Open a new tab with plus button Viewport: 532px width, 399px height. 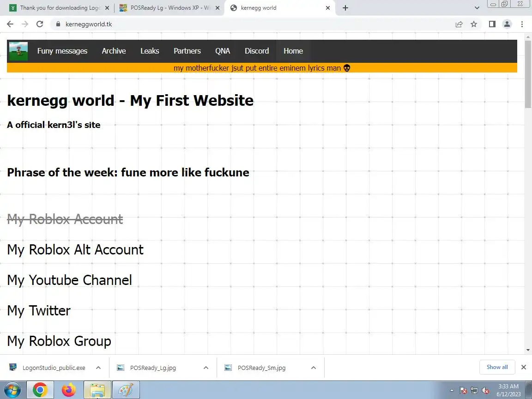[345, 8]
